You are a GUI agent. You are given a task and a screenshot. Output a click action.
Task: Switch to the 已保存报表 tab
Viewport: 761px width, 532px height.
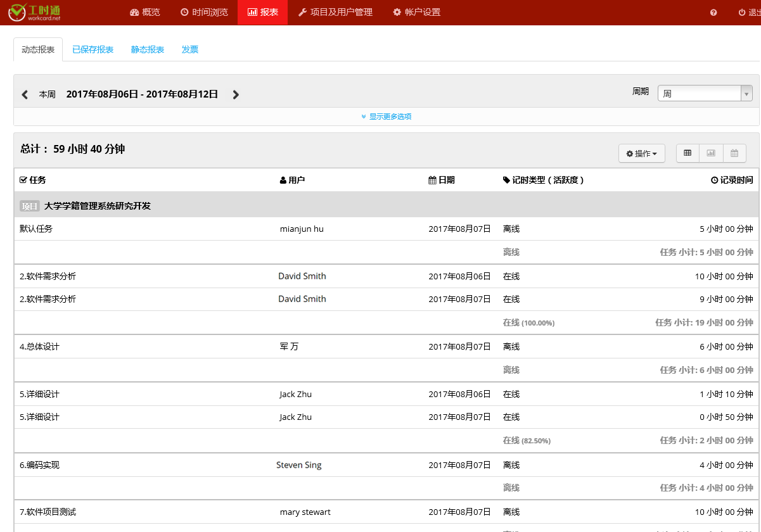[93, 49]
